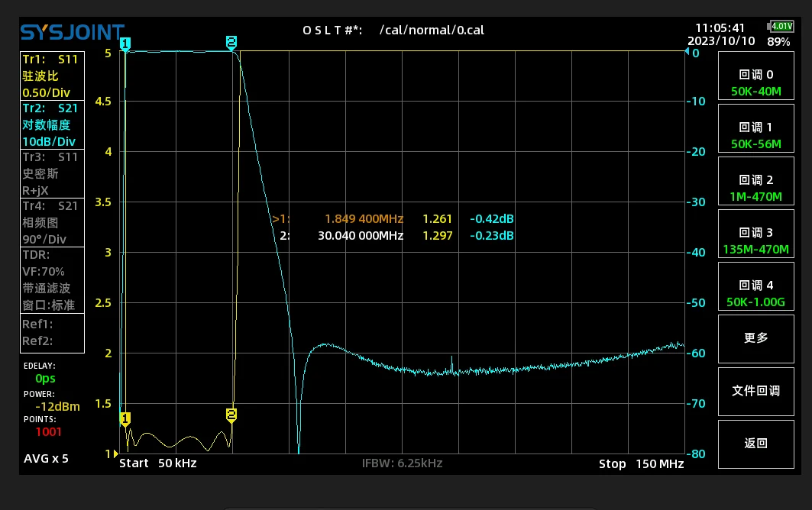Open the TDR bandpass filter settings panel
This screenshot has height=510, width=812.
tap(52, 280)
